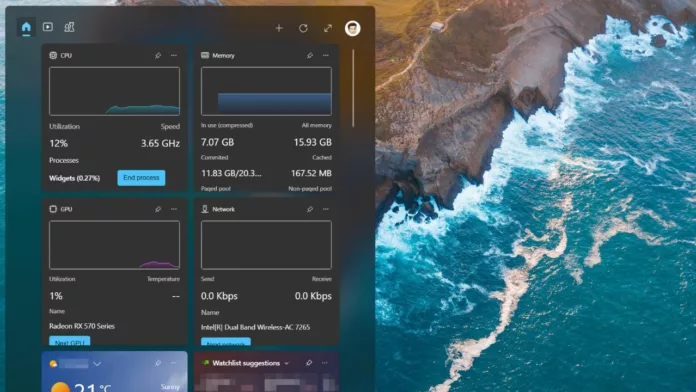The width and height of the screenshot is (696, 392).
Task: Open Memory widget more options menu
Action: (325, 55)
